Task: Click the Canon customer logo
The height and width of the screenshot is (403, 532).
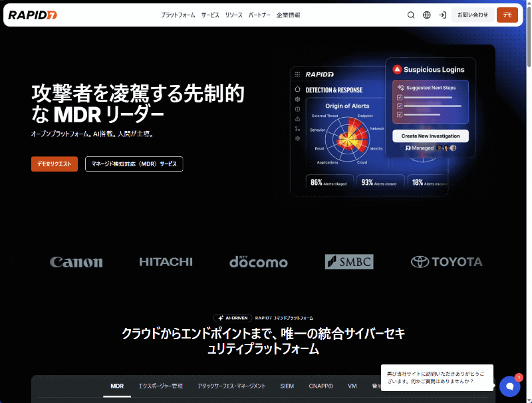Action: [76, 262]
